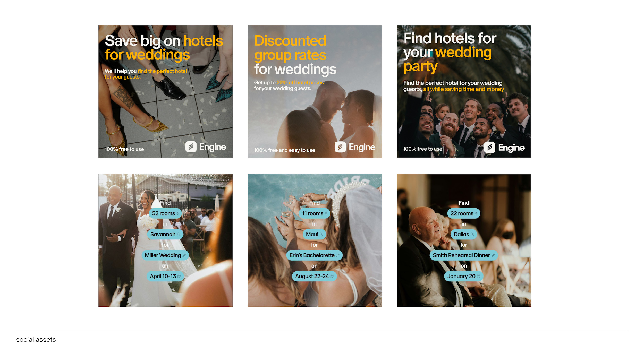Viewport: 644px width, 362px height.
Task: Click the social assets caption text
Action: click(36, 340)
